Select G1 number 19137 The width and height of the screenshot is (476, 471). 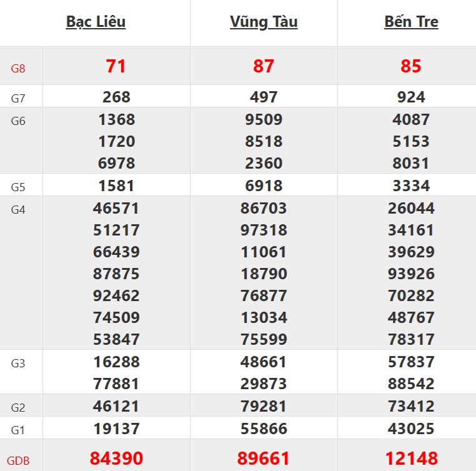116,429
